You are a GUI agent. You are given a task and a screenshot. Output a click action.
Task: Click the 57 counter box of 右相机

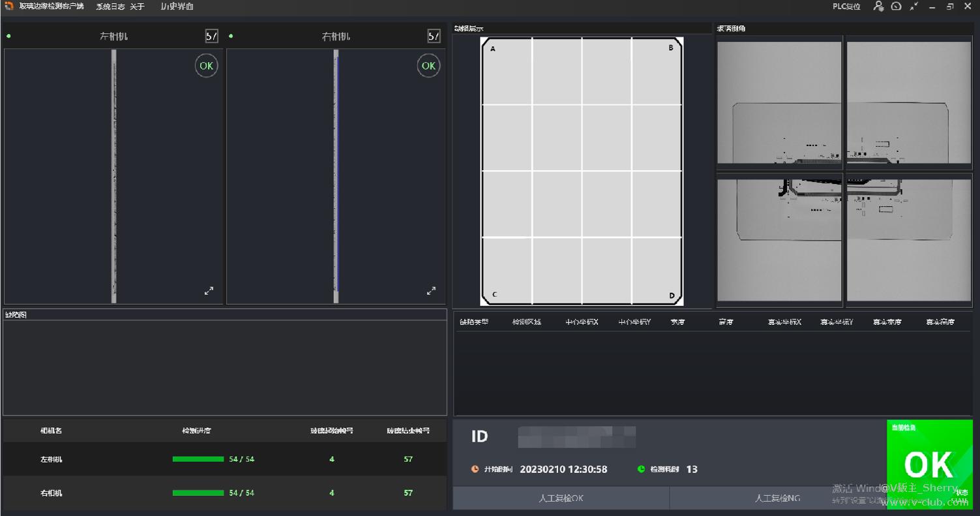point(434,37)
